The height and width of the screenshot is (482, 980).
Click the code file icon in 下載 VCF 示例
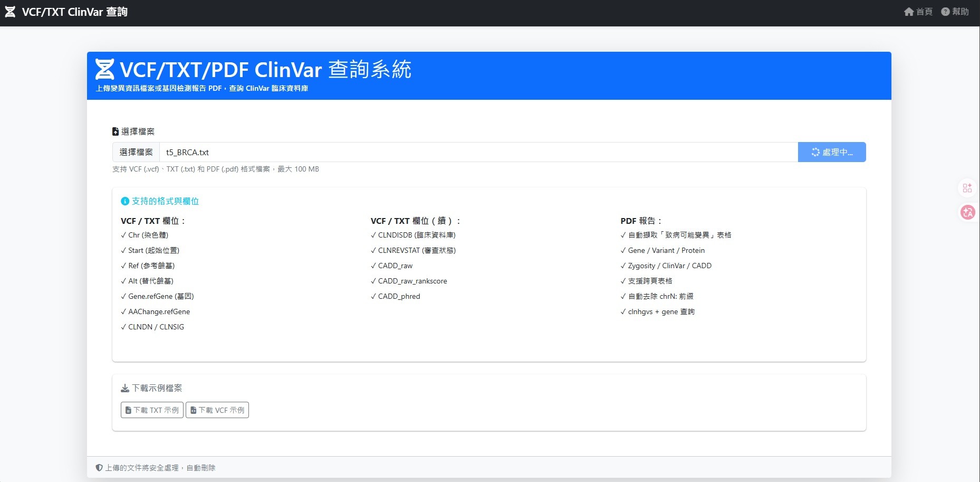(193, 410)
